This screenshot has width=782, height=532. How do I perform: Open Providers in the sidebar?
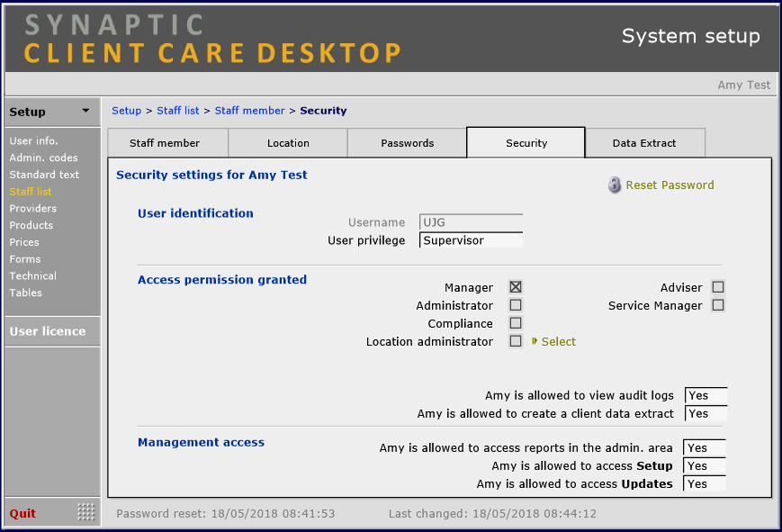click(x=32, y=209)
